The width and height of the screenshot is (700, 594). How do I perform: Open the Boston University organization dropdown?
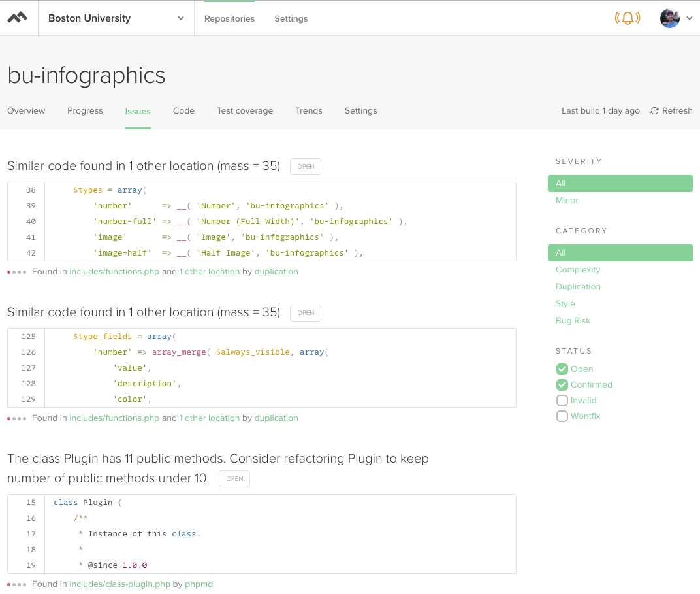tap(116, 18)
